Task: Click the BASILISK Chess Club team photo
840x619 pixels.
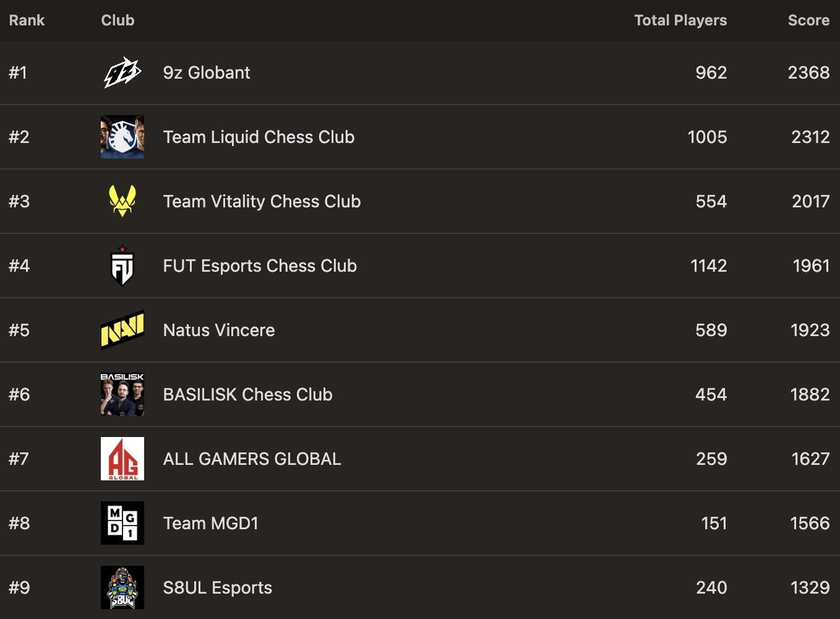Action: click(122, 394)
